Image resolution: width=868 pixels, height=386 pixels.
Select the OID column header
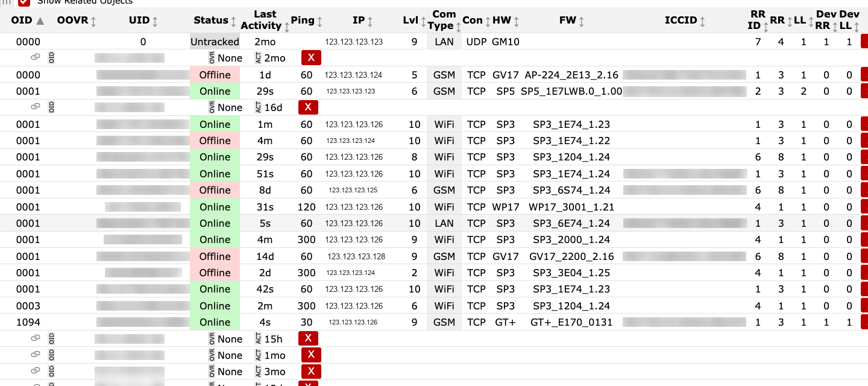pos(20,20)
